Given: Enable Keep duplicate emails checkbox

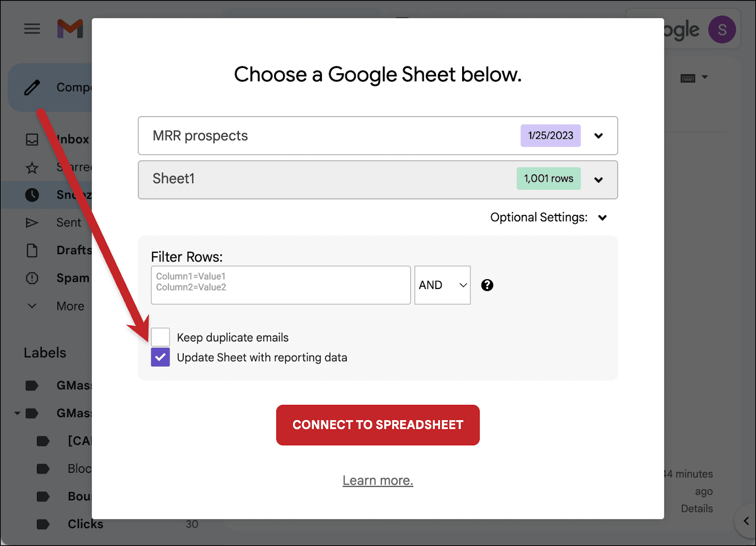Looking at the screenshot, I should click(x=160, y=337).
